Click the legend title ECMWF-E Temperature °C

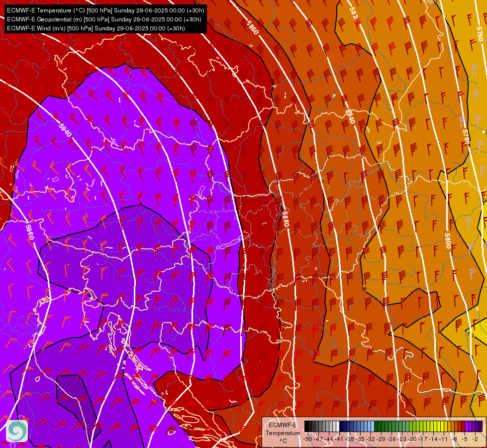point(283,433)
